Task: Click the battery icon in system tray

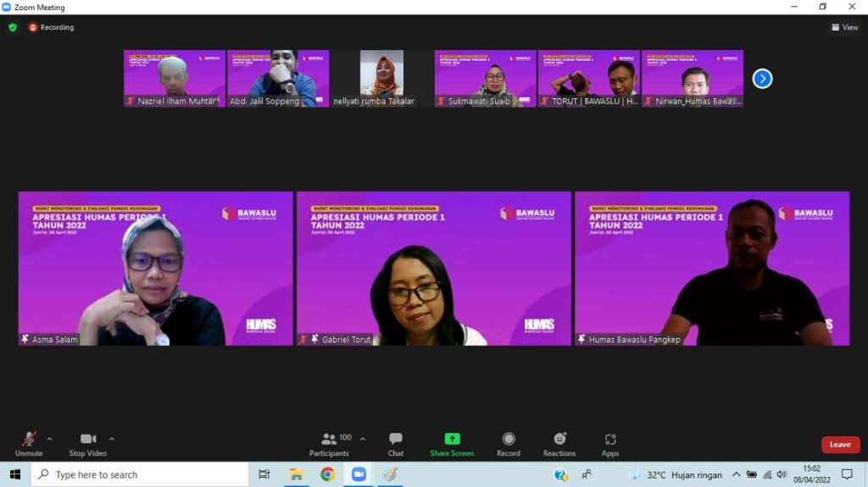Action: [751, 474]
